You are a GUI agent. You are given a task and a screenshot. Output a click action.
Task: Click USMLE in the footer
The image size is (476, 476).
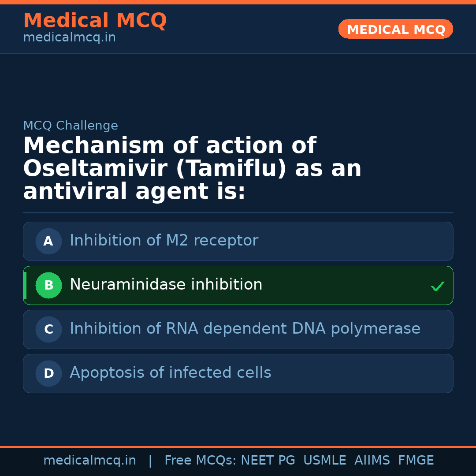point(325,460)
